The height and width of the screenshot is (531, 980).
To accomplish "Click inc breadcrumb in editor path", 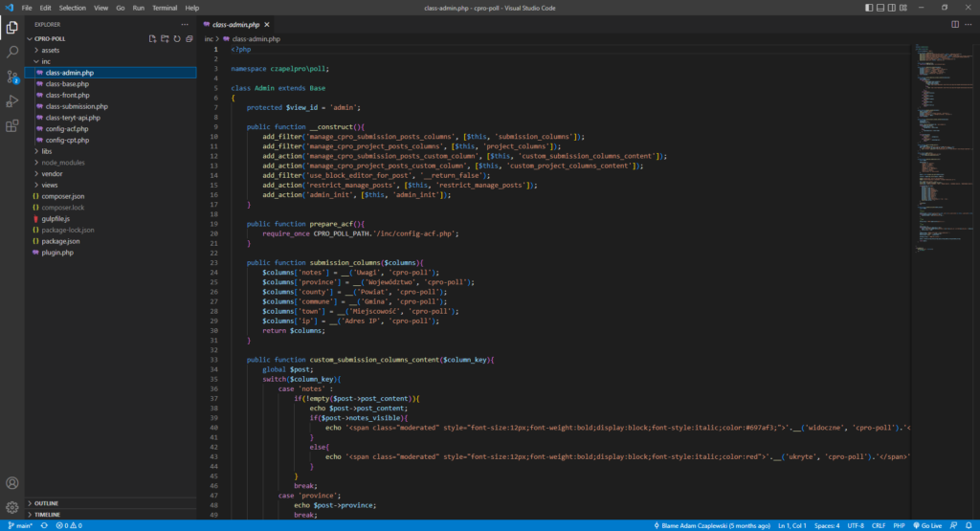I will click(209, 38).
